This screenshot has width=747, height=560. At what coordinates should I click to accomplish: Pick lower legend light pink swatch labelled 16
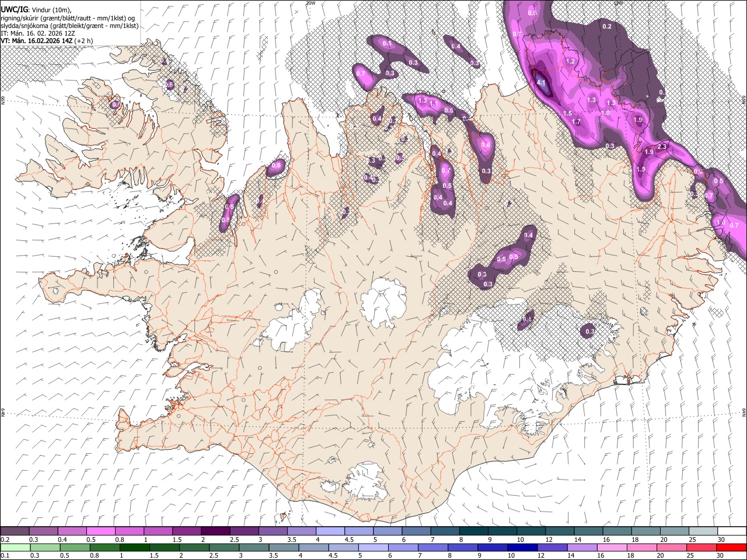pos(611,547)
